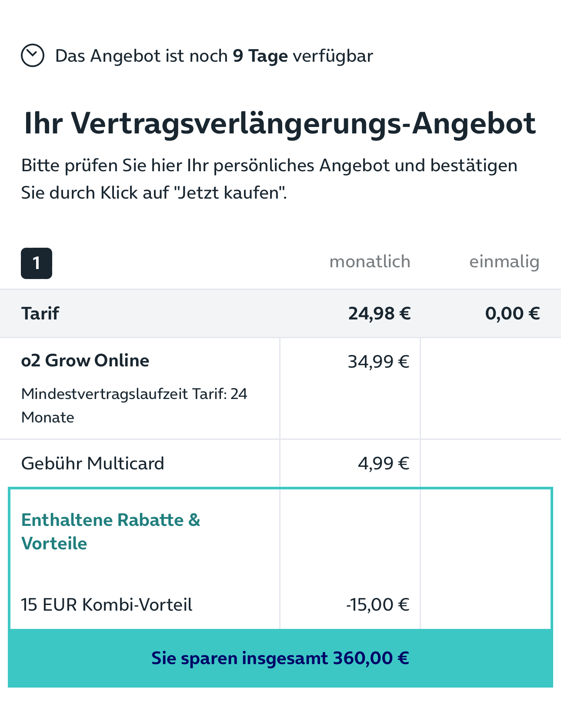Screen dimensions: 561x728
Task: Click the 'Sie sparen insgesamt 360,00 €' banner
Action: tap(280, 658)
